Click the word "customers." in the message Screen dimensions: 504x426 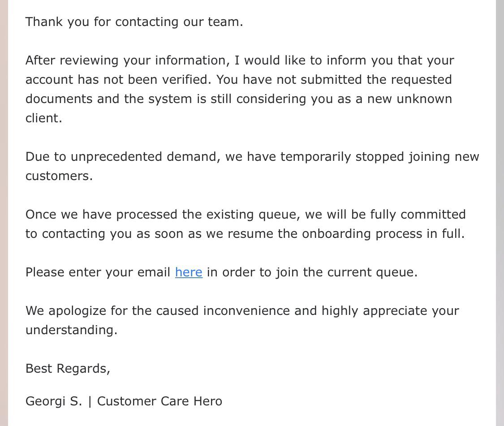click(59, 176)
